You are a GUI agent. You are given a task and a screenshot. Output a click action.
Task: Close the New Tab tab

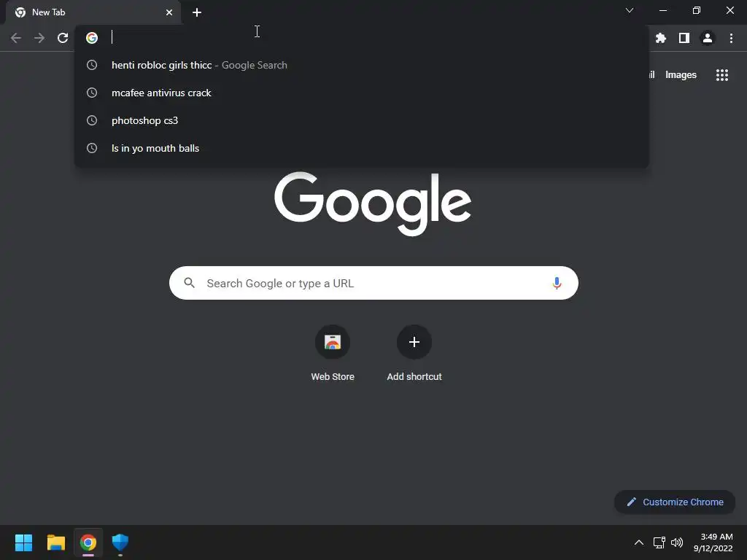point(169,12)
